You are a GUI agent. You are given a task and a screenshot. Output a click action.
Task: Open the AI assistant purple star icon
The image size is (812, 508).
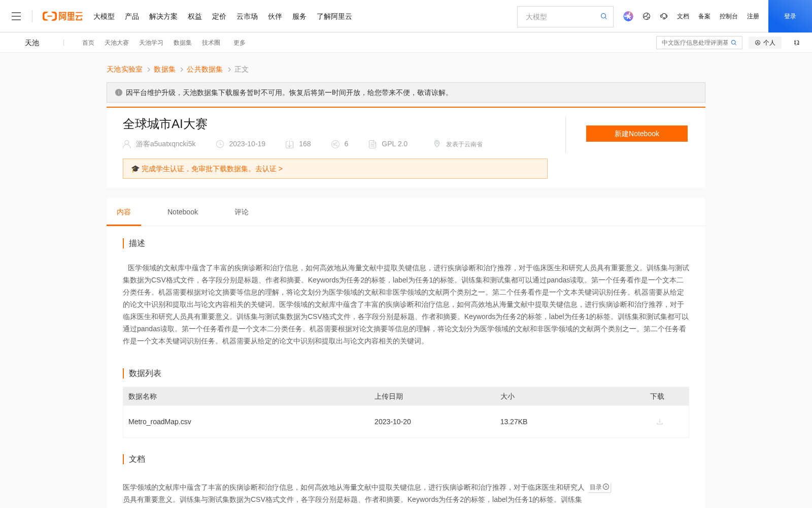tap(628, 16)
